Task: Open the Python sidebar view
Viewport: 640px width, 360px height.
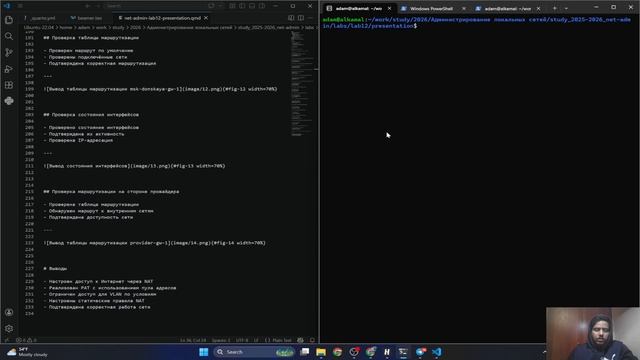Action: (x=9, y=101)
